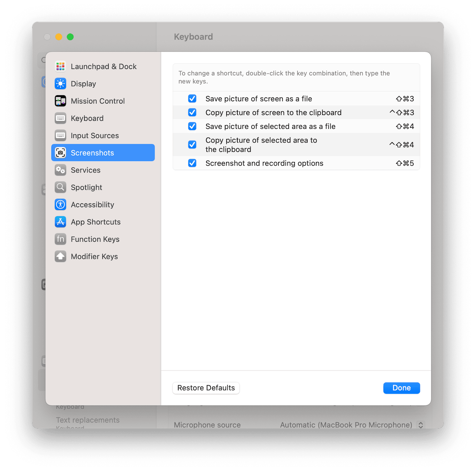This screenshot has width=476, height=471.
Task: Click the Mission Control sidebar icon
Action: [x=60, y=101]
